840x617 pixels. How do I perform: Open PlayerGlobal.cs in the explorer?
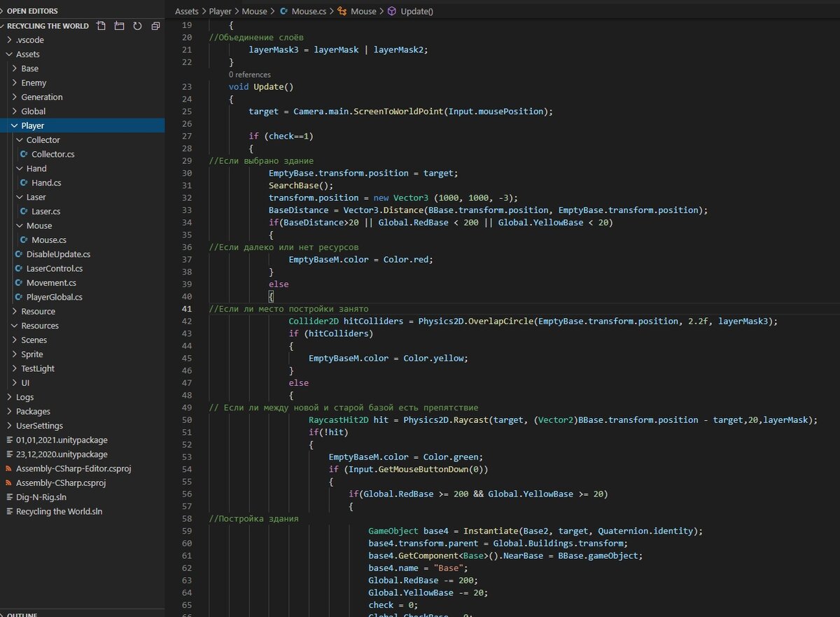pos(54,298)
